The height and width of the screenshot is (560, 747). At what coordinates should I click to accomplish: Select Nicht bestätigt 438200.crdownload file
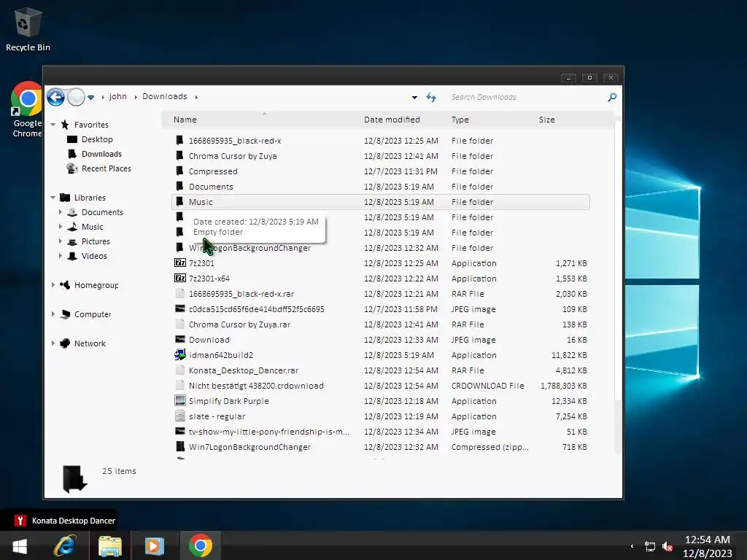click(x=256, y=386)
